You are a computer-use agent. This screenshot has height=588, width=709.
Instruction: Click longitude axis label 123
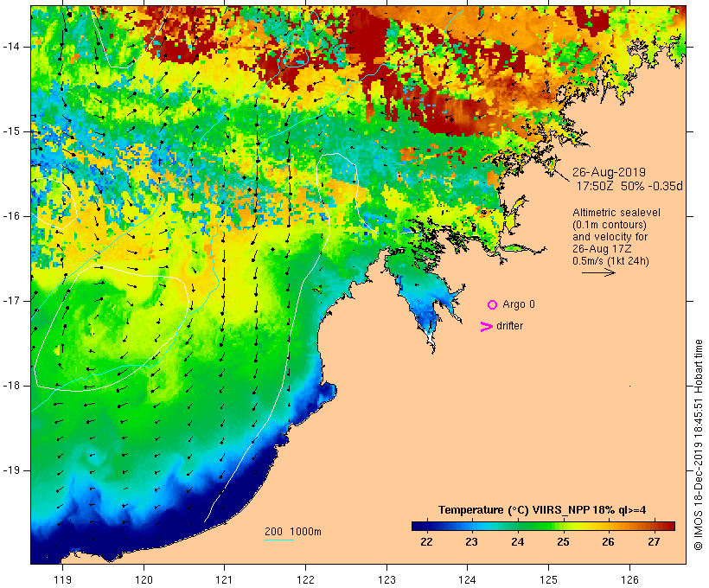pyautogui.click(x=386, y=580)
